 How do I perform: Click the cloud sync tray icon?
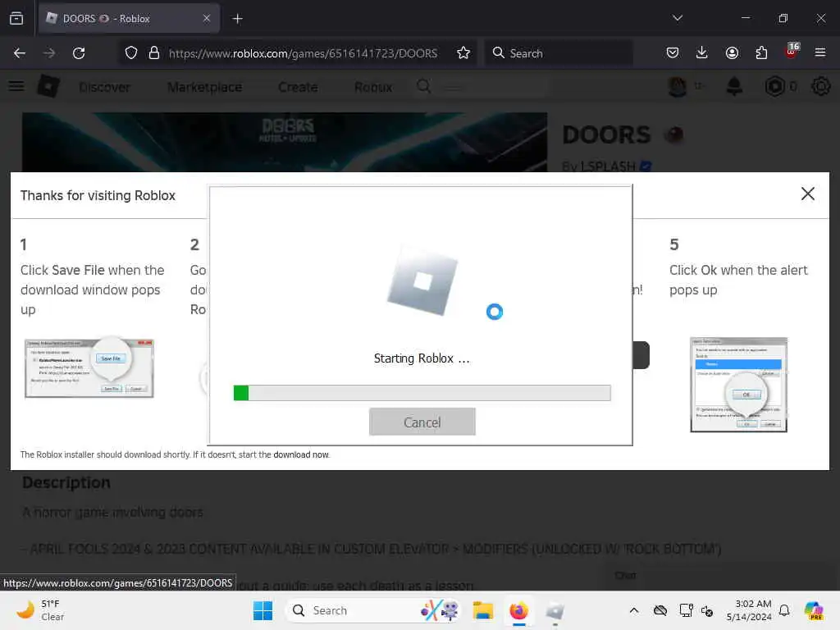660,610
